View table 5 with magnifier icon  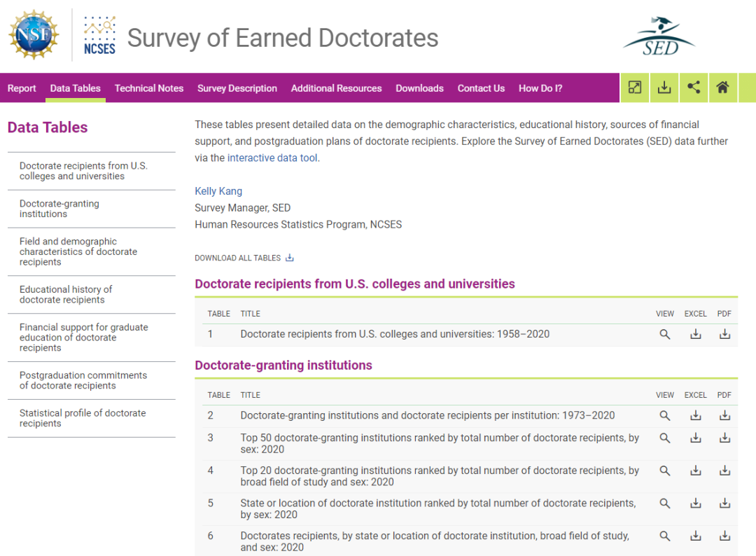(x=664, y=503)
